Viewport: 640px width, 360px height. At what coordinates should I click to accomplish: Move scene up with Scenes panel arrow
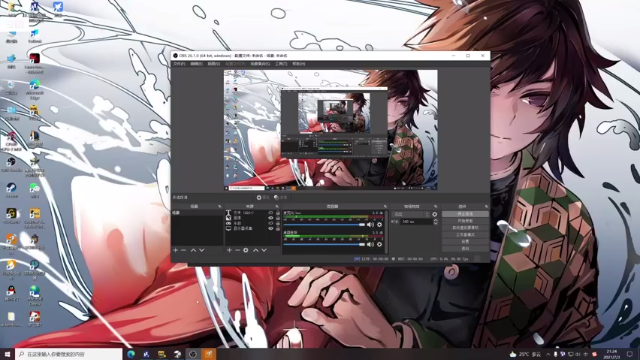coord(193,250)
